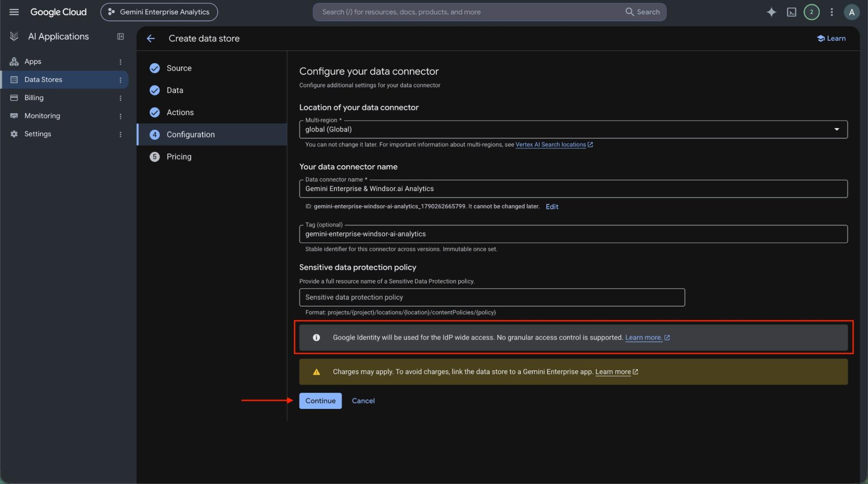Jump to the Actions step

click(x=180, y=112)
